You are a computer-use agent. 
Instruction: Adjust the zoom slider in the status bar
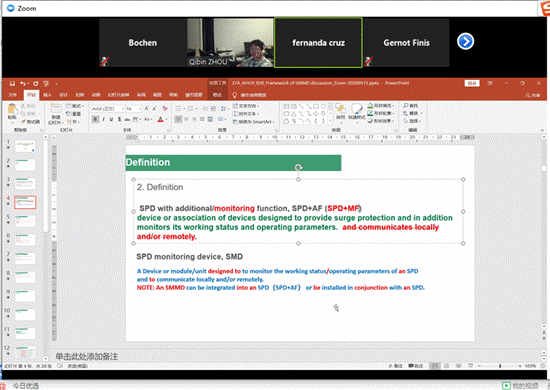tap(500, 366)
